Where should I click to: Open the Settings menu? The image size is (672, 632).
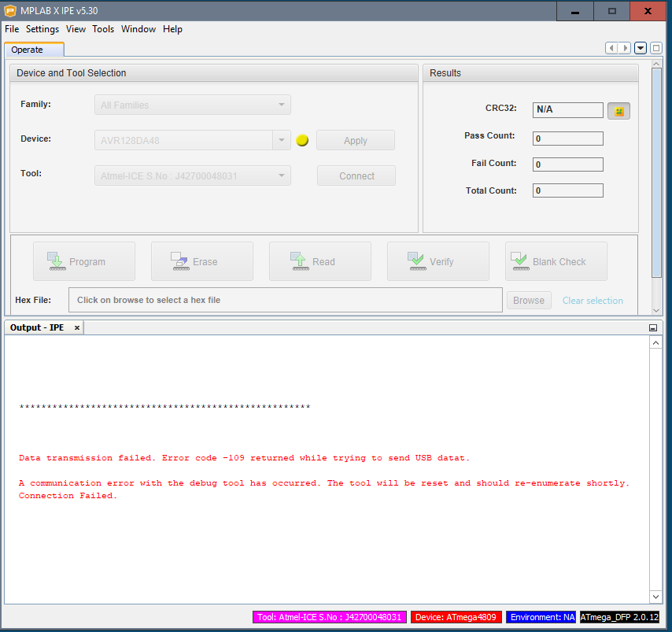[x=42, y=29]
